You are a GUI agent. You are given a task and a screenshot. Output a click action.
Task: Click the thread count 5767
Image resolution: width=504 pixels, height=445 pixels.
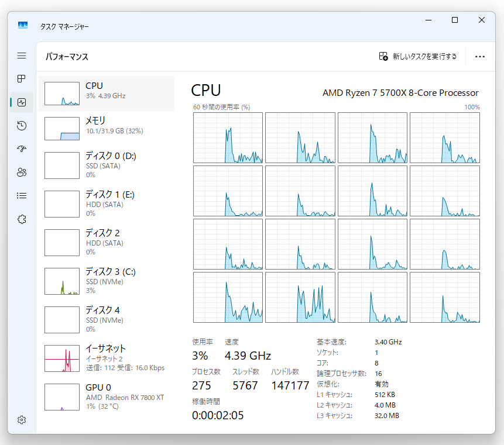(245, 385)
